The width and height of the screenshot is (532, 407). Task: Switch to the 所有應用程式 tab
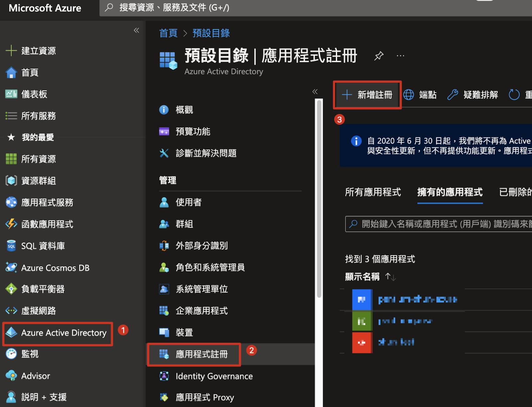point(373,192)
